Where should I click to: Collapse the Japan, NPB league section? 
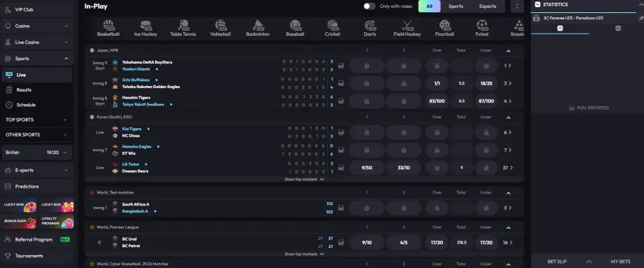click(509, 51)
